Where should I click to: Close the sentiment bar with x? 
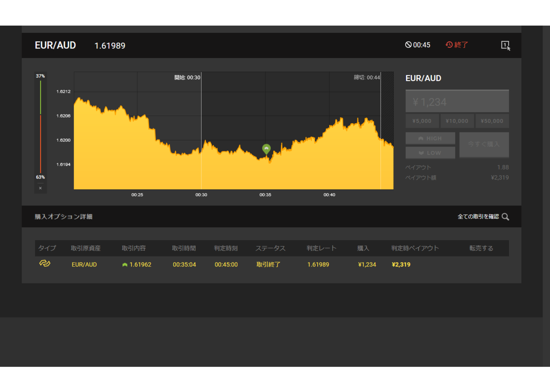[40, 188]
